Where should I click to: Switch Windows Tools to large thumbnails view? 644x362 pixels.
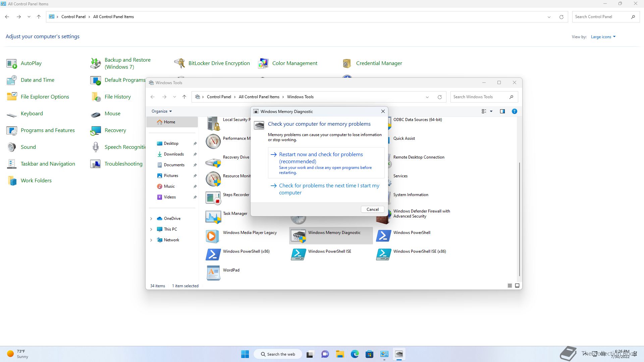coord(517,286)
